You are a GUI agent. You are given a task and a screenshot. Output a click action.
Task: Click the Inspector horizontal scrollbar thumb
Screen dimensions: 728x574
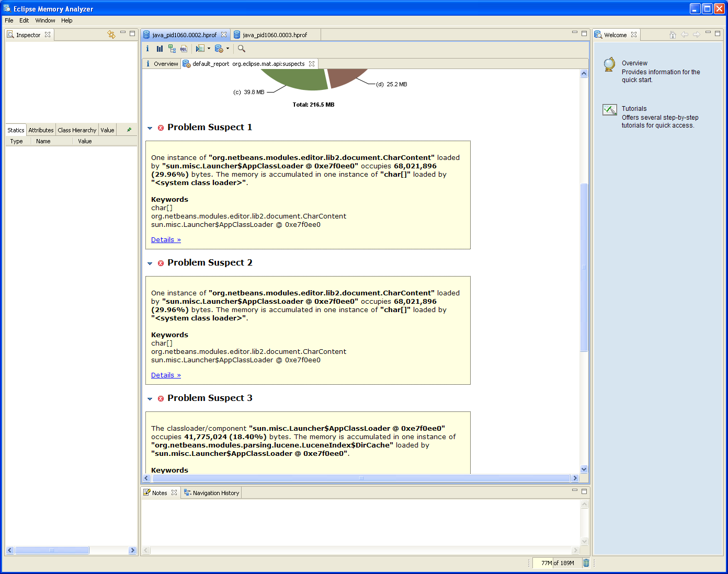pos(52,550)
